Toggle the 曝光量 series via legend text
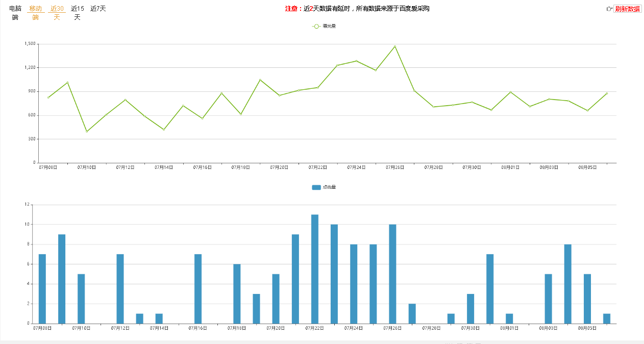Screen dimensions: 644x344 tap(329, 26)
